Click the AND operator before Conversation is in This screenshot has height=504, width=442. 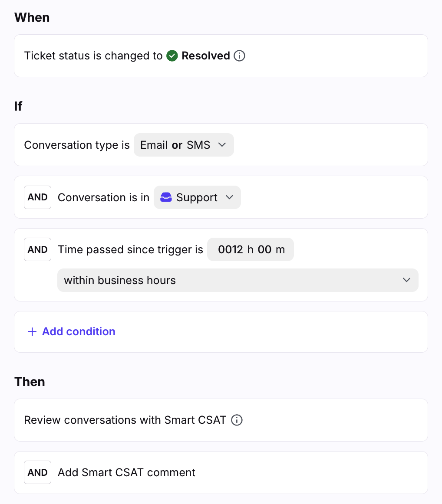38,197
